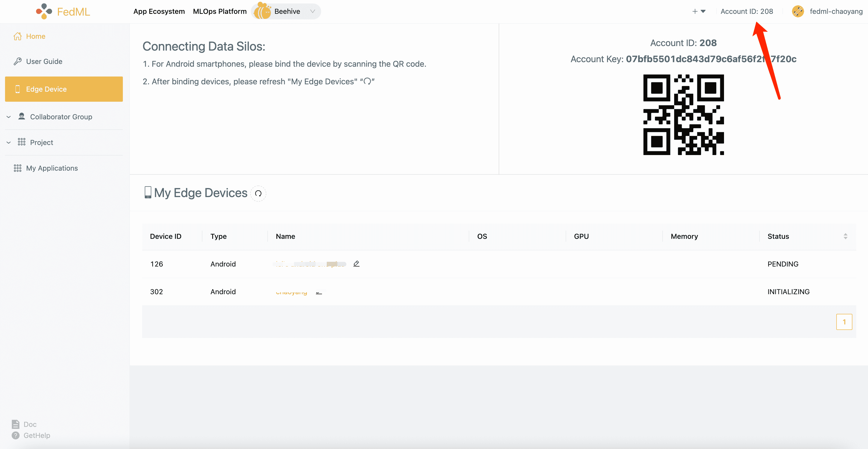This screenshot has height=449, width=868.
Task: Click Android type in row 126
Action: tap(223, 264)
